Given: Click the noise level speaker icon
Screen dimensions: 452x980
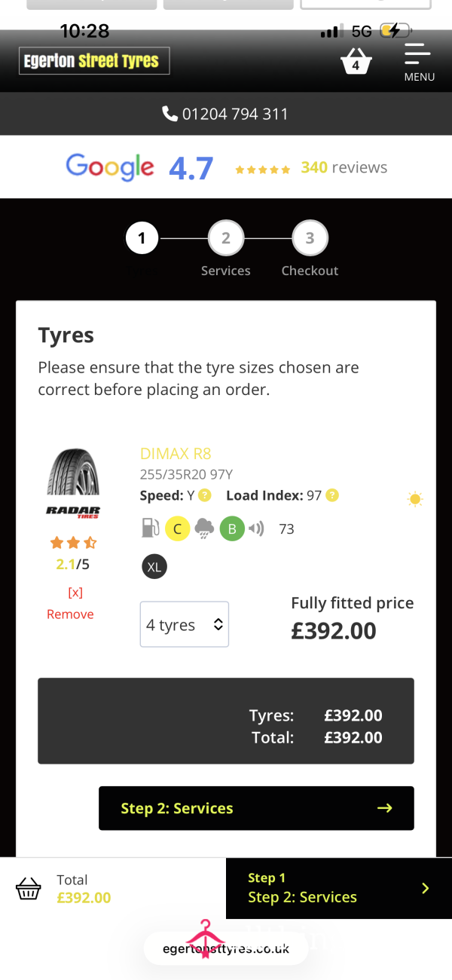Looking at the screenshot, I should click(257, 529).
